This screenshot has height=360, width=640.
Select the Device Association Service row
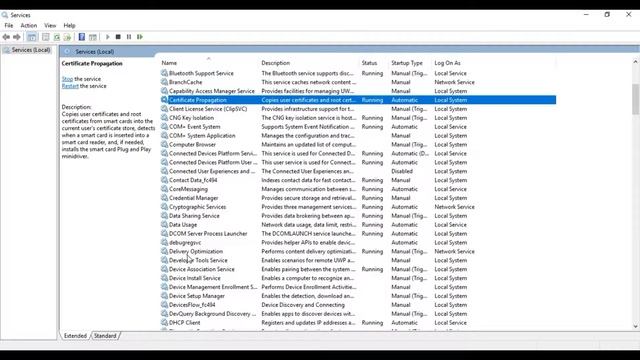(x=358, y=269)
